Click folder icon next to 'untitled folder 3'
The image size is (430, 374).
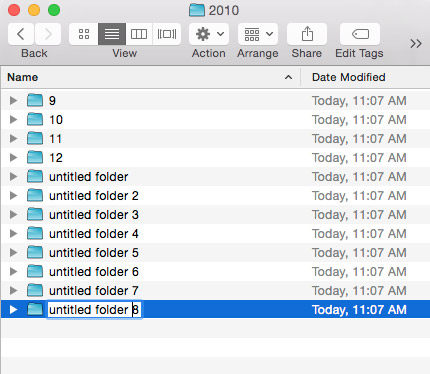(x=35, y=214)
